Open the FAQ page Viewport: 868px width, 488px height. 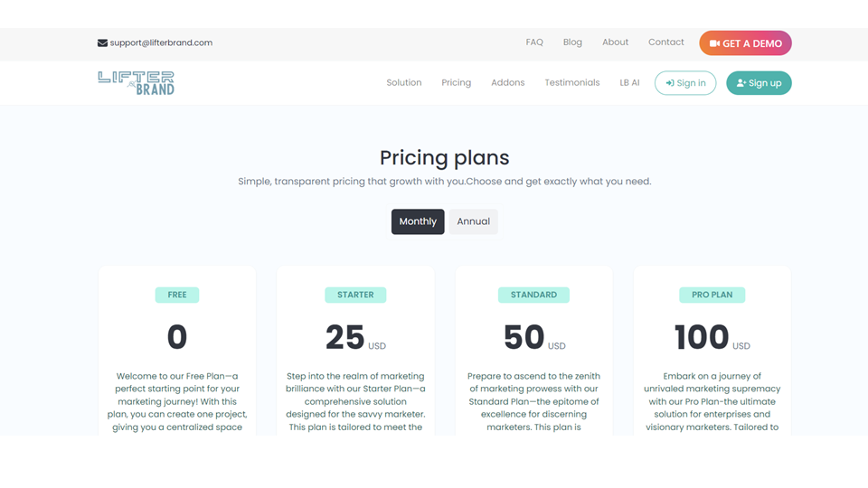534,42
